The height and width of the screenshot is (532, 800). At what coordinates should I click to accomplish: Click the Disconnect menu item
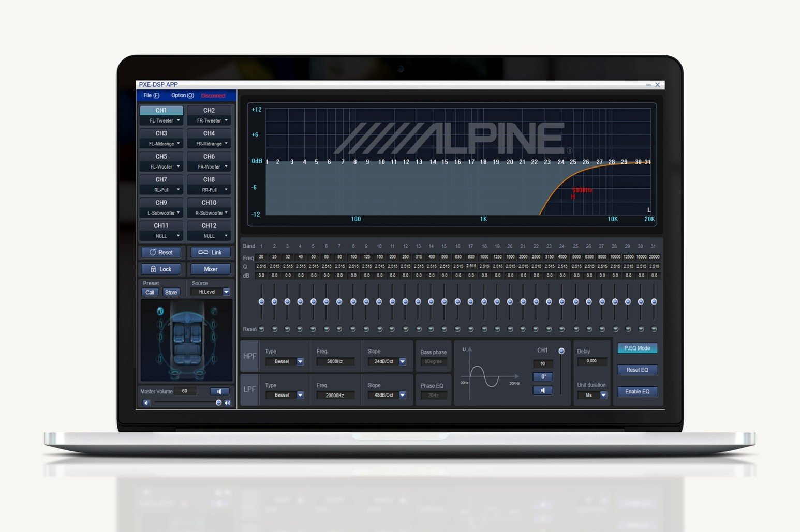pyautogui.click(x=213, y=96)
